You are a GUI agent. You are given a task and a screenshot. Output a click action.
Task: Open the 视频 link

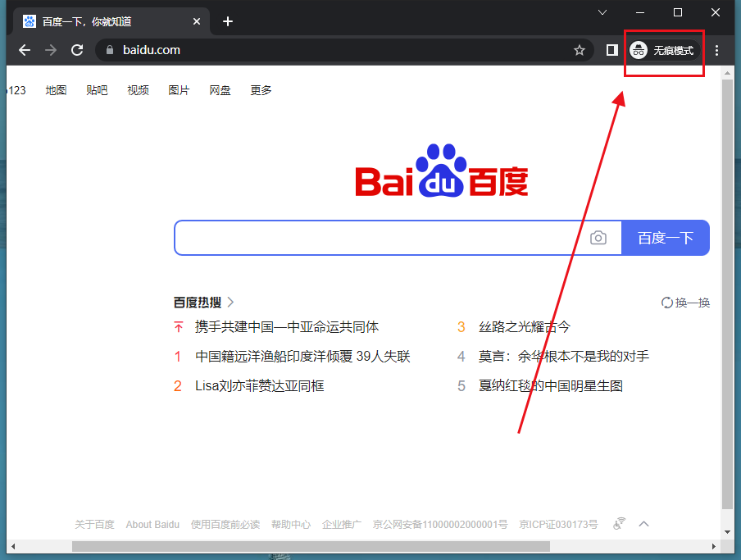click(138, 90)
